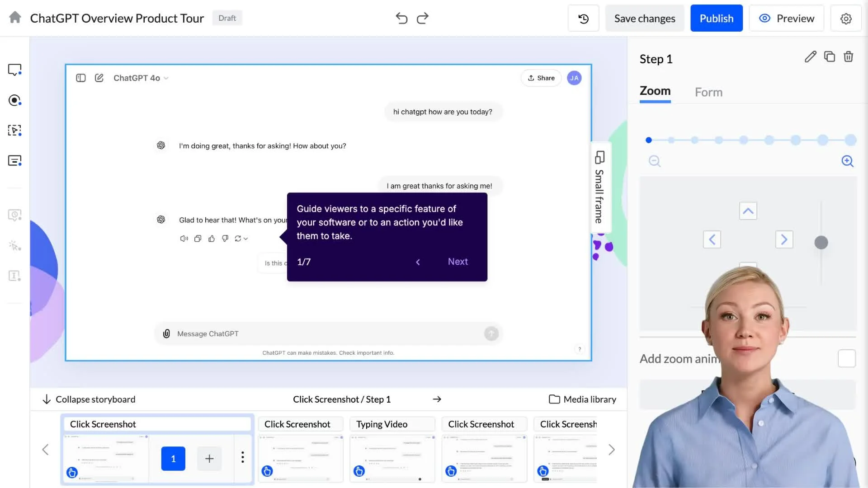The height and width of the screenshot is (488, 868).
Task: Publish the product tour
Action: click(x=717, y=19)
